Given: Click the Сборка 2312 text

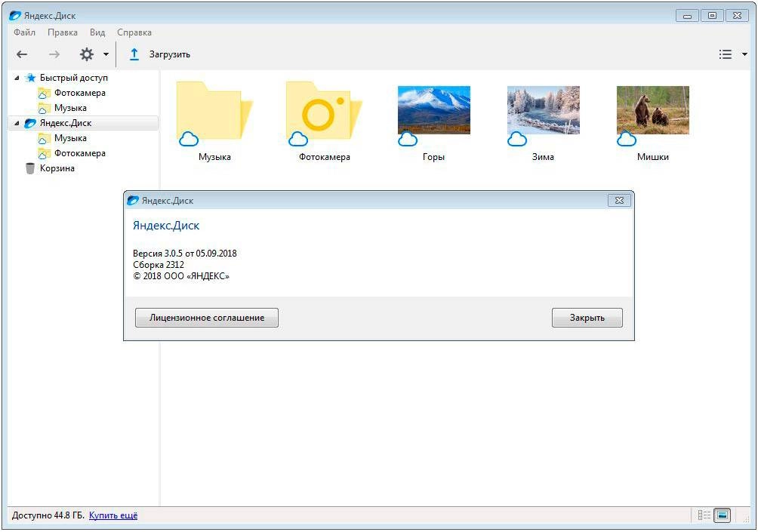Looking at the screenshot, I should tap(159, 265).
